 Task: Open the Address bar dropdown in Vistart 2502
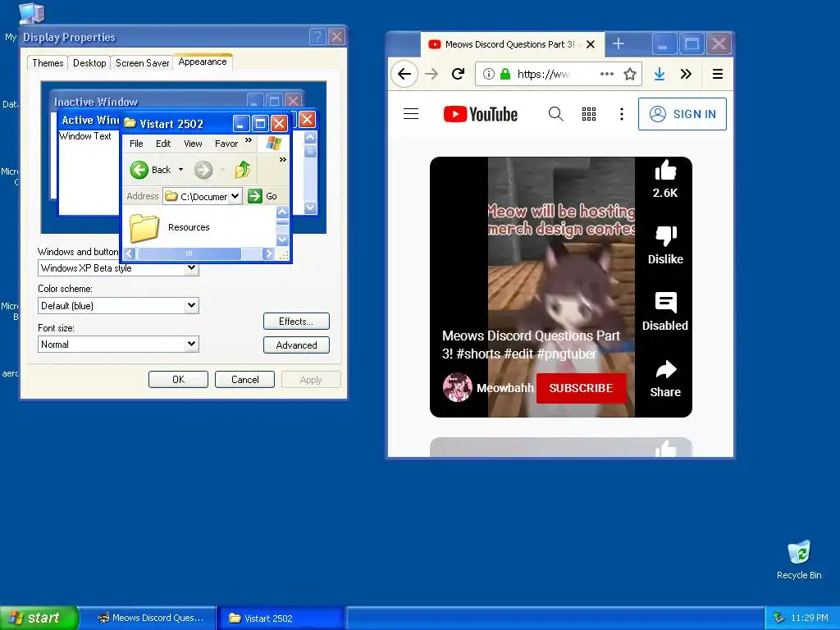235,196
